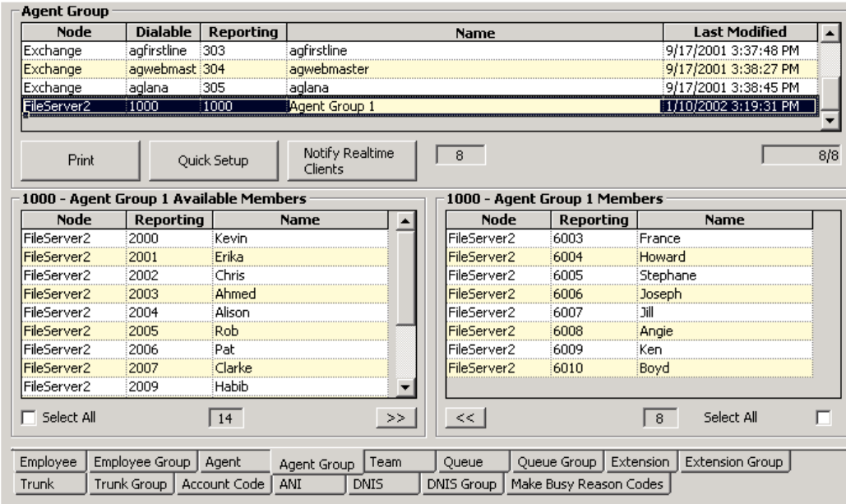This screenshot has width=846, height=504.
Task: Open the Queue Group tab
Action: coord(557,462)
